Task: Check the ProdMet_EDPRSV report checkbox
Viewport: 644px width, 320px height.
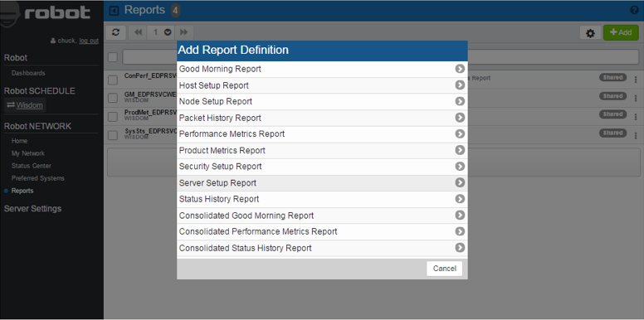Action: [113, 117]
